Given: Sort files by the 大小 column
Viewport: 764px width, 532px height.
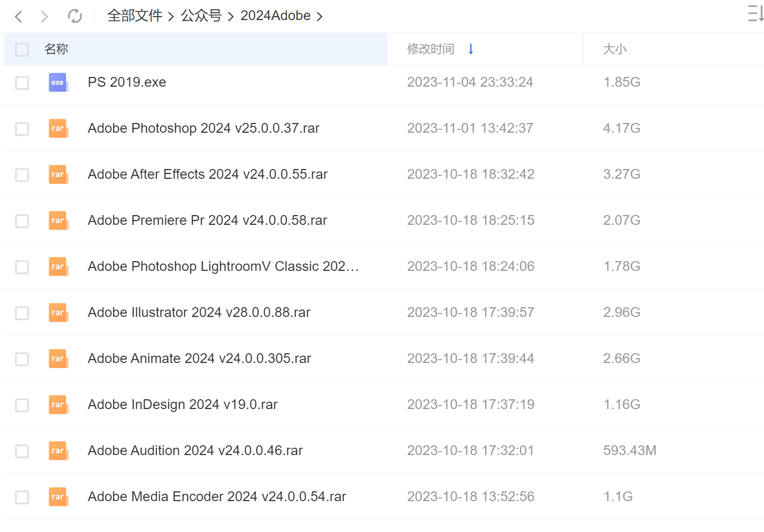Looking at the screenshot, I should 615,49.
